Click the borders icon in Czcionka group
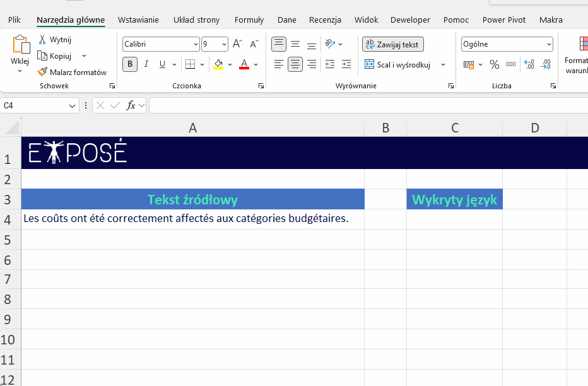 (190, 64)
